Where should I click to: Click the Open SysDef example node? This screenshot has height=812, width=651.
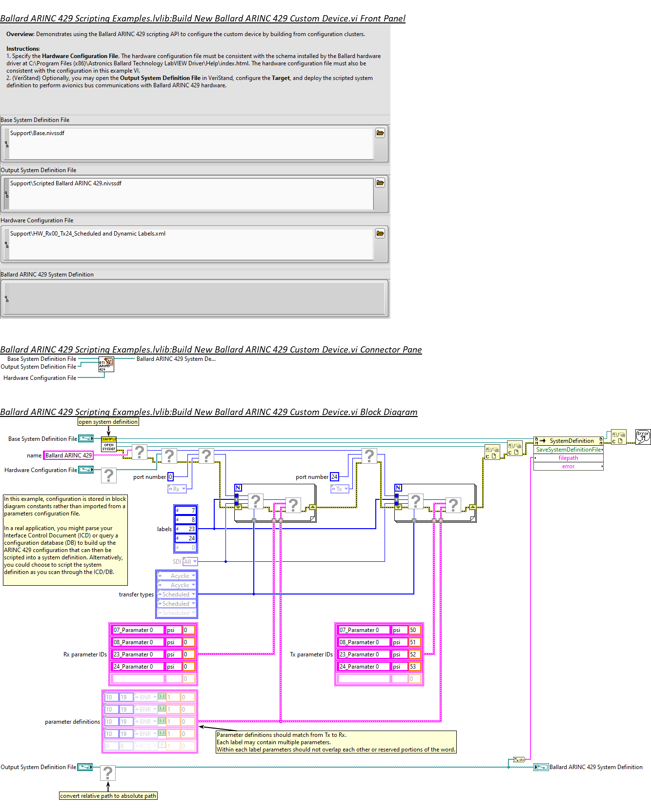pyautogui.click(x=109, y=444)
